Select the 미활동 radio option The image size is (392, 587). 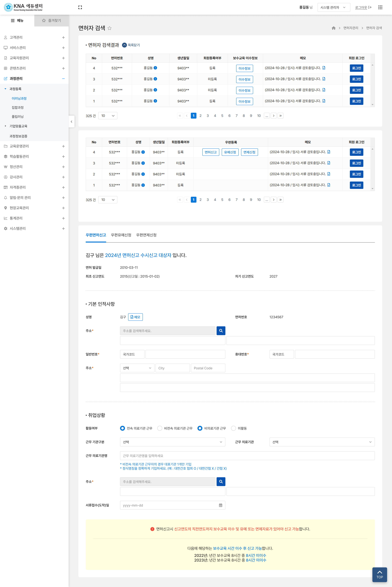(233, 428)
